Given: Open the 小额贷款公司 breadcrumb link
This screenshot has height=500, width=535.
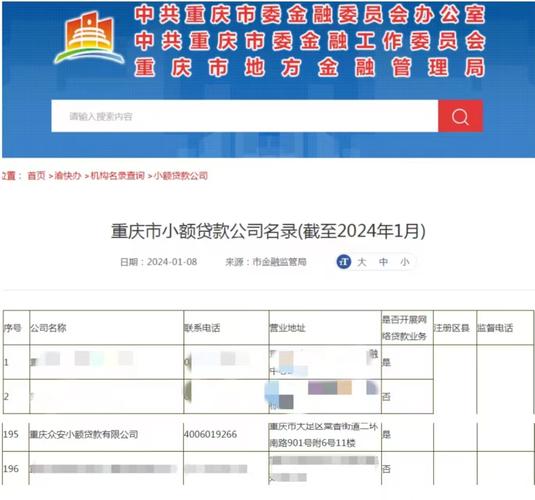Looking at the screenshot, I should [180, 176].
